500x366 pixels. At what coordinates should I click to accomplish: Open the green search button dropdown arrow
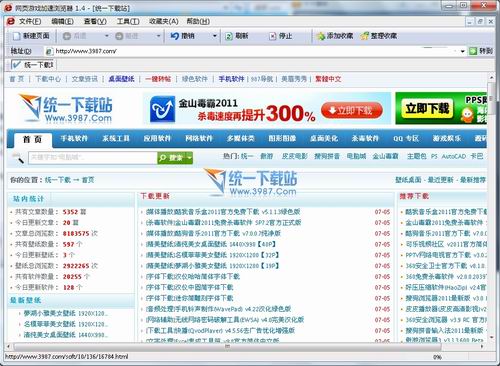pos(189,158)
